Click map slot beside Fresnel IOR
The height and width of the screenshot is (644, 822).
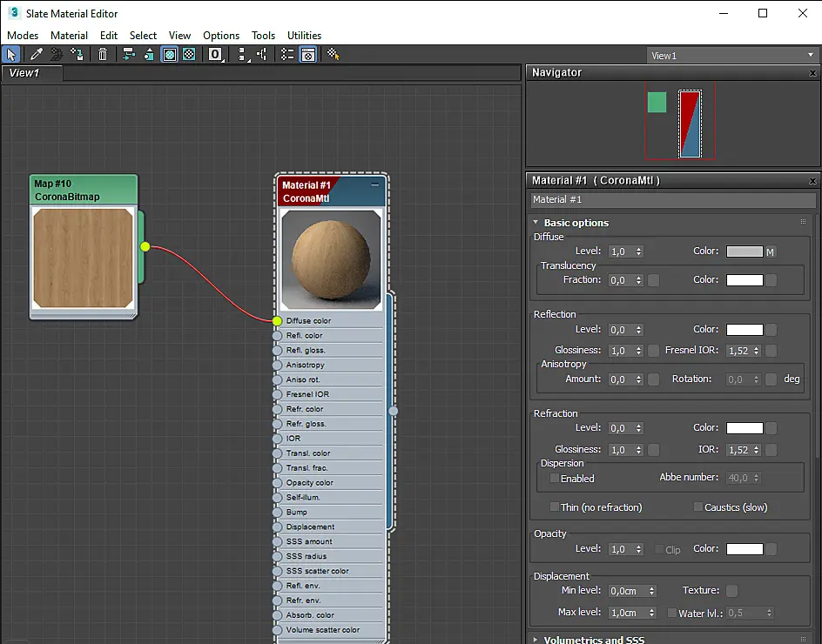point(771,351)
